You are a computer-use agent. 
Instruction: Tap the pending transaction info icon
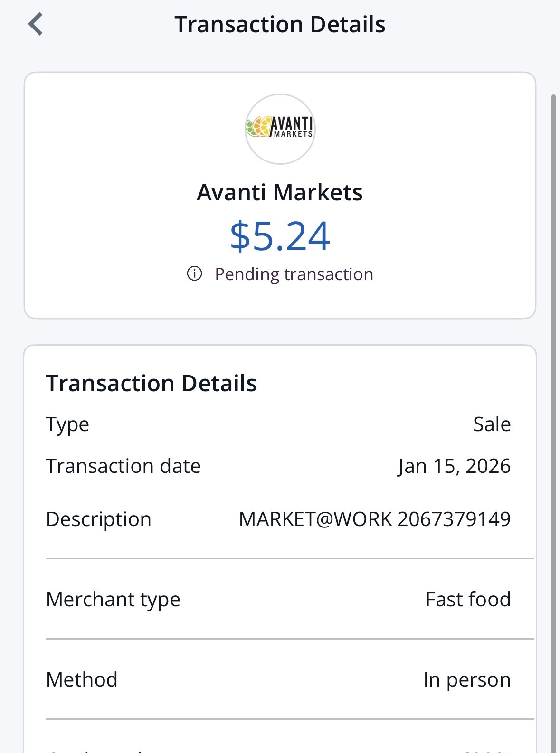(194, 274)
